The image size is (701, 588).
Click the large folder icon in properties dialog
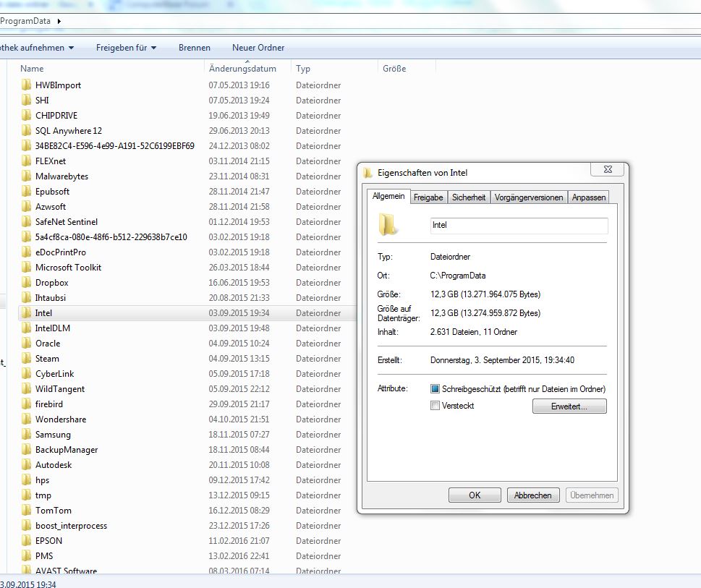pyautogui.click(x=388, y=224)
